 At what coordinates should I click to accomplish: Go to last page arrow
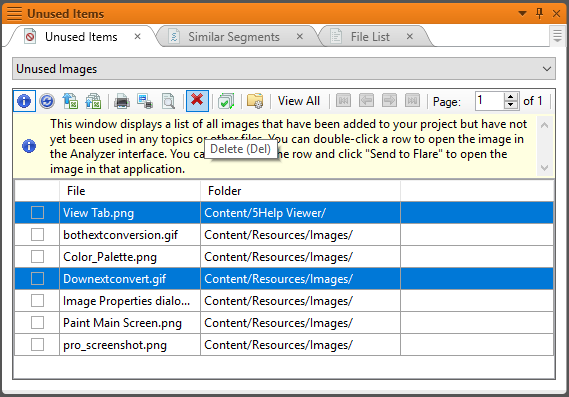[x=413, y=100]
